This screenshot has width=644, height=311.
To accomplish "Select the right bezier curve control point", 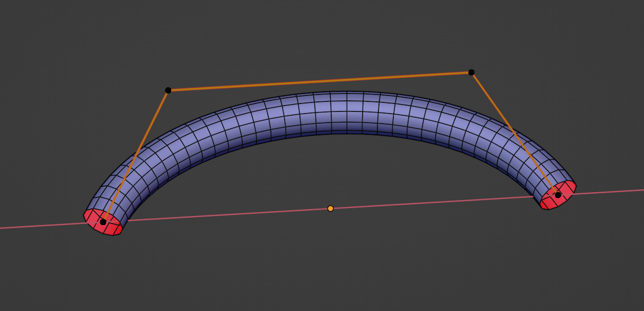I will pos(557,195).
